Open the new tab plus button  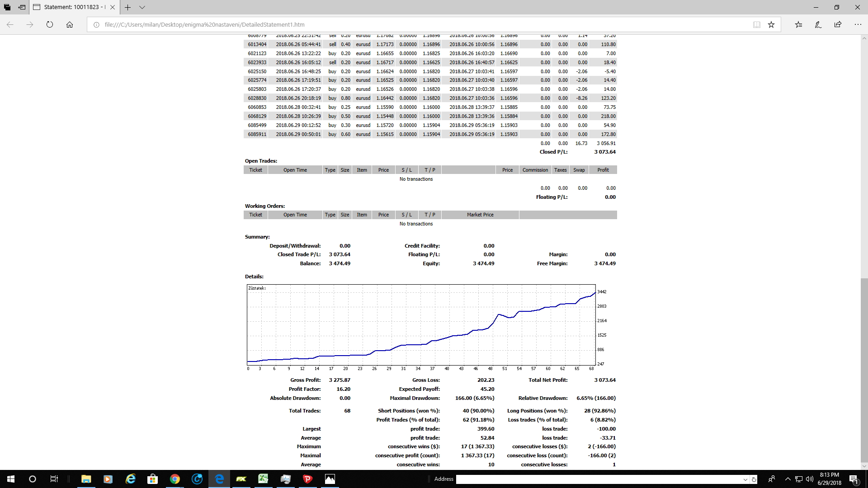pyautogui.click(x=128, y=7)
